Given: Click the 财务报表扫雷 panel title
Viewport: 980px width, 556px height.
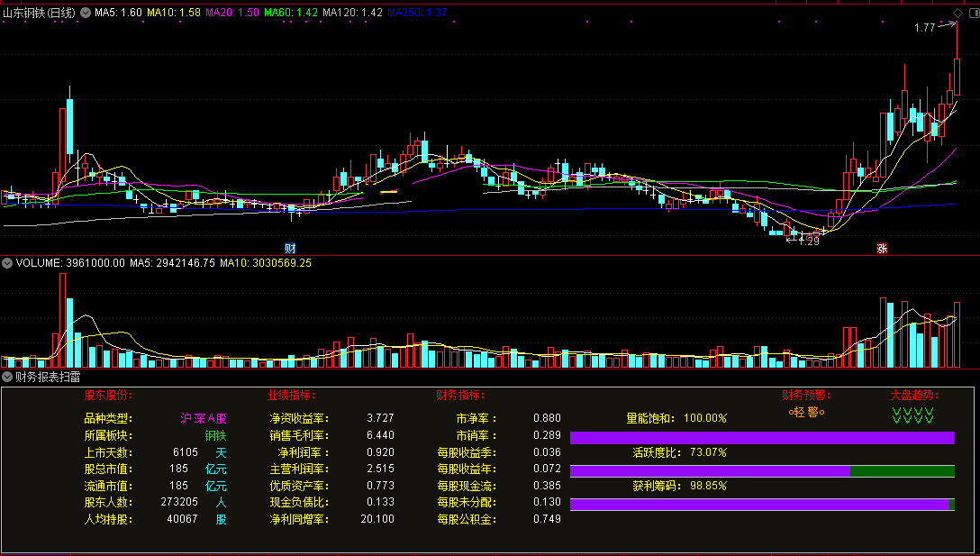Looking at the screenshot, I should pos(48,377).
